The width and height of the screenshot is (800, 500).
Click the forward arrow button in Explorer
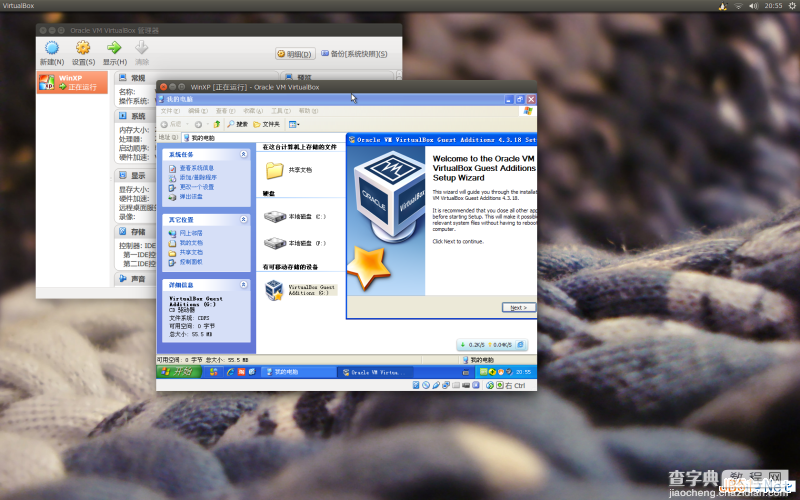(x=198, y=124)
